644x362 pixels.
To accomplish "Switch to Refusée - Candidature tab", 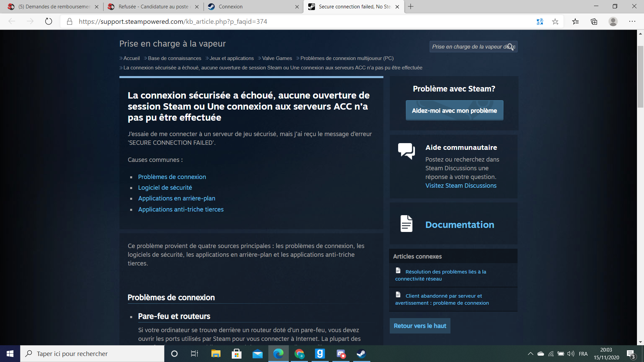I will (153, 7).
